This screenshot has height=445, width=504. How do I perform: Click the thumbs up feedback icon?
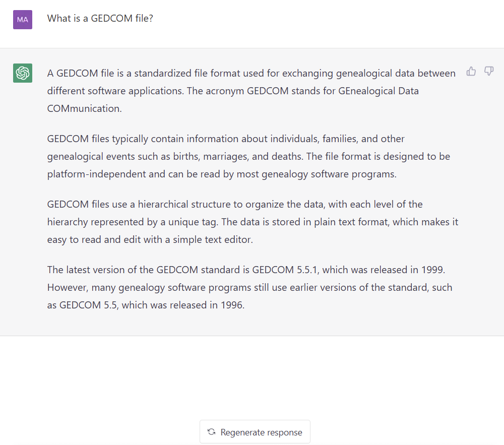click(471, 71)
